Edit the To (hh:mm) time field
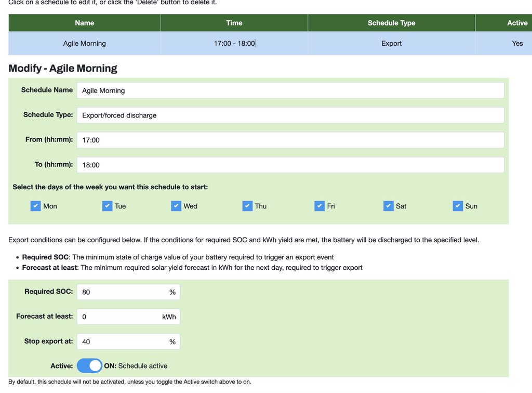 click(x=290, y=165)
